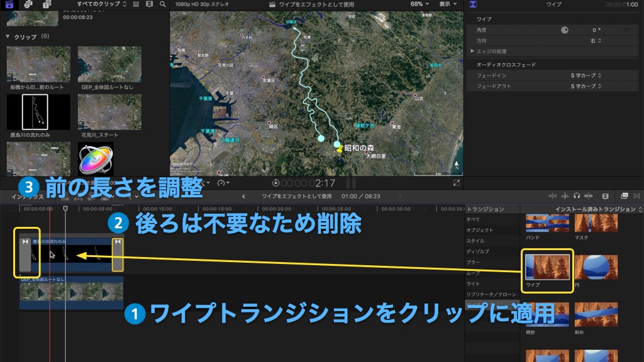This screenshot has width=644, height=362.
Task: Select end transition on 鹿島川 clip
Action: [118, 255]
